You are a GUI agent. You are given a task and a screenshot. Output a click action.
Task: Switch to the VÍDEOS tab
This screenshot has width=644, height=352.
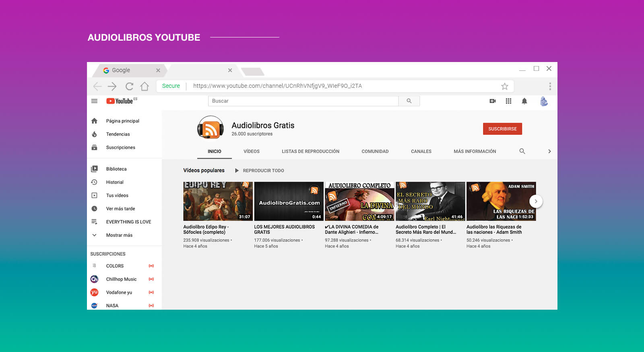click(252, 151)
